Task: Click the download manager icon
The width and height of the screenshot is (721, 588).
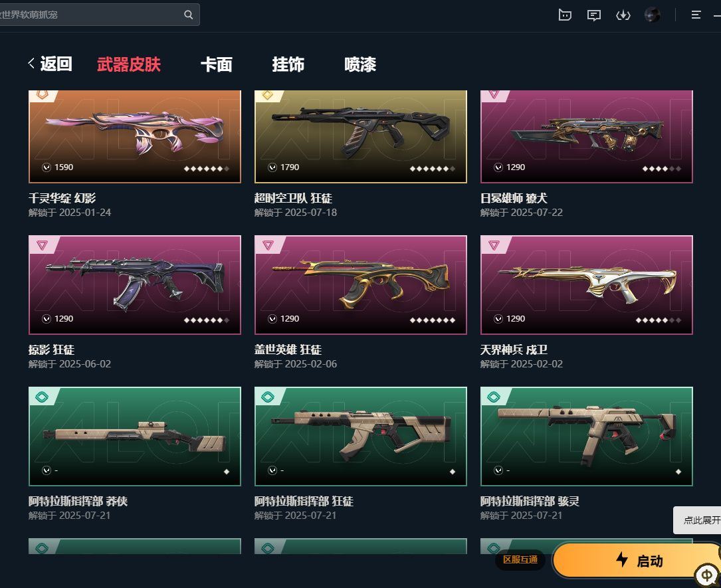Action: click(x=623, y=16)
